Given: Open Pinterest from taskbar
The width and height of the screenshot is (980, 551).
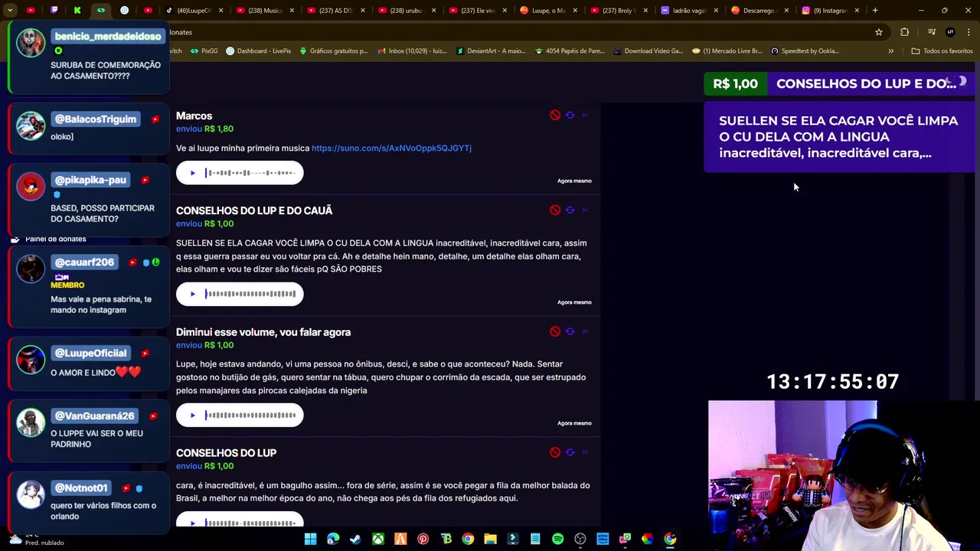Looking at the screenshot, I should 423,539.
